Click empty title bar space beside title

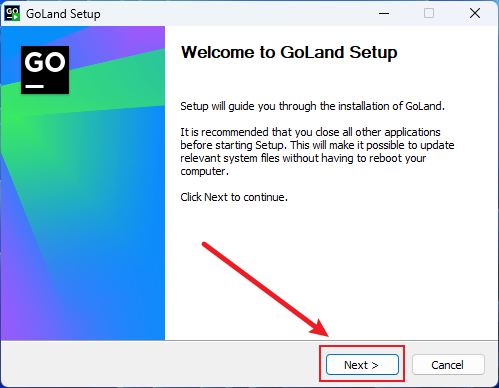(x=233, y=13)
